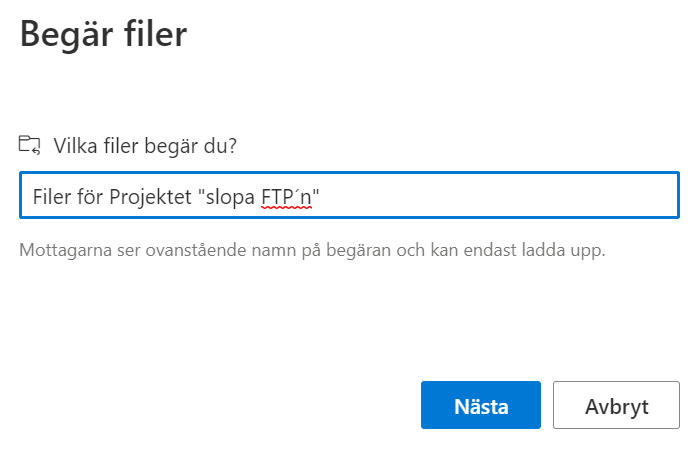697x465 pixels.
Task: Click the folder request icon beside the question
Action: click(29, 145)
